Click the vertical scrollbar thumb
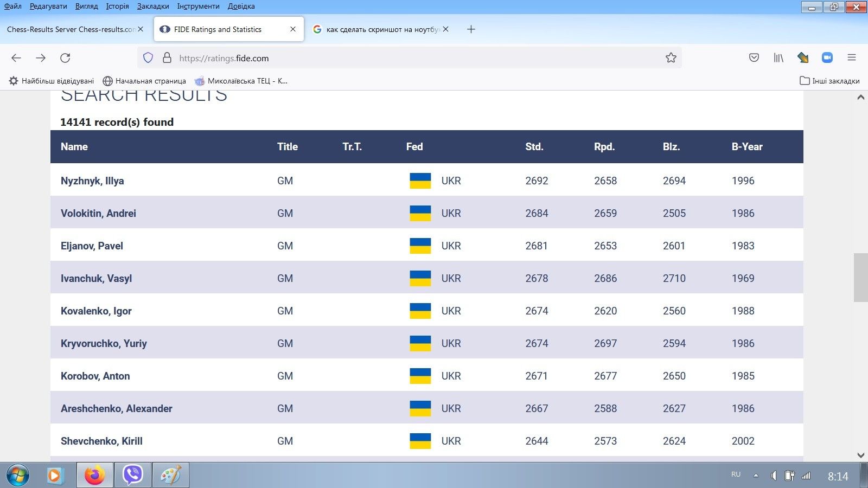 pyautogui.click(x=860, y=277)
